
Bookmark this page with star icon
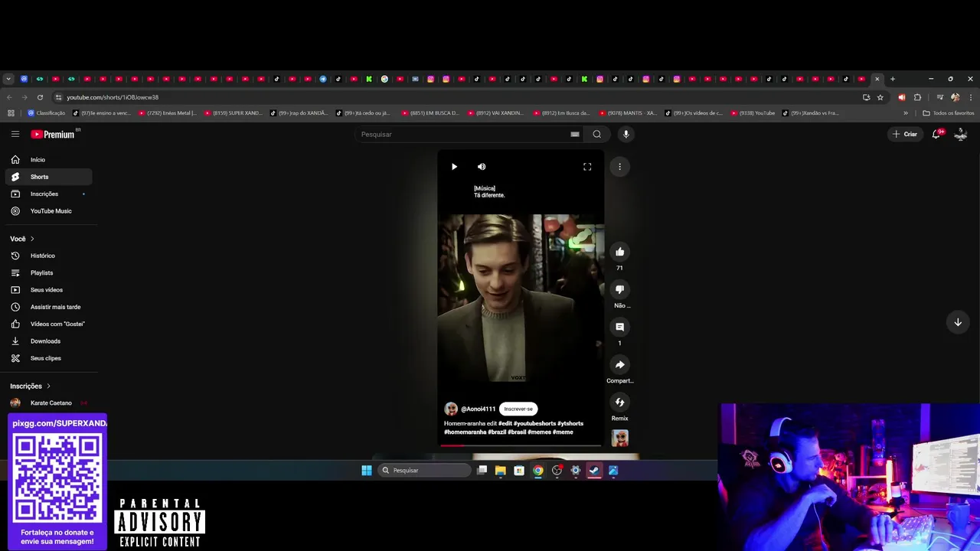[880, 97]
